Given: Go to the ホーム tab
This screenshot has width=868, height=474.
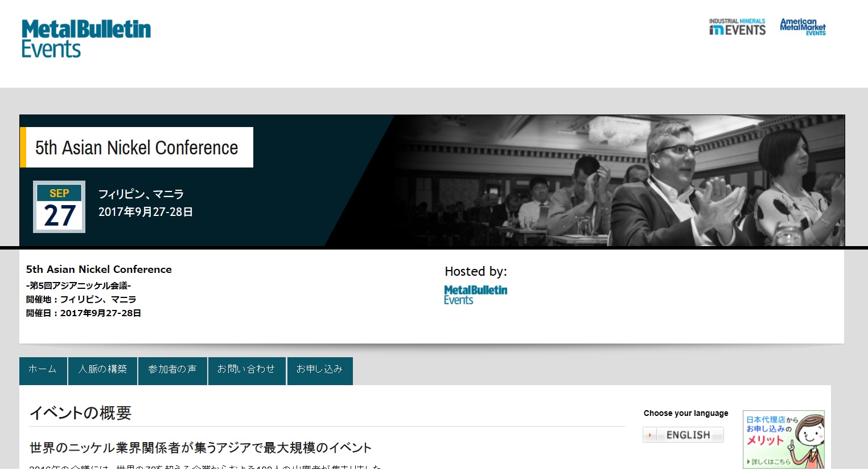Looking at the screenshot, I should tap(43, 370).
